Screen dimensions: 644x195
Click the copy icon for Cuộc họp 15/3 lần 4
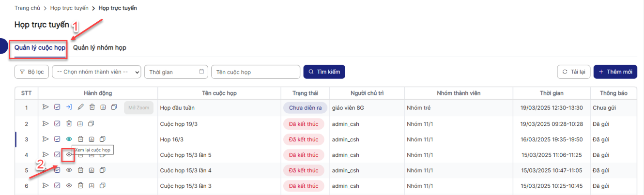pos(102,170)
